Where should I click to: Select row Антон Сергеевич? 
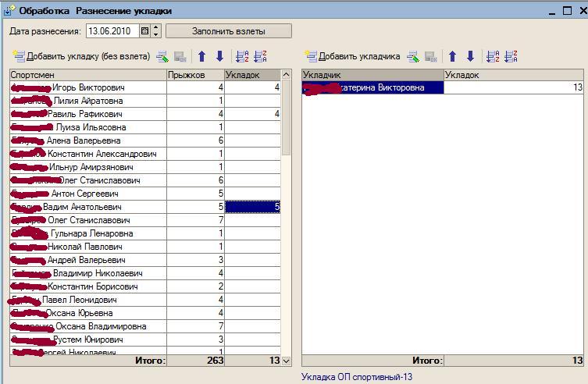(145, 194)
